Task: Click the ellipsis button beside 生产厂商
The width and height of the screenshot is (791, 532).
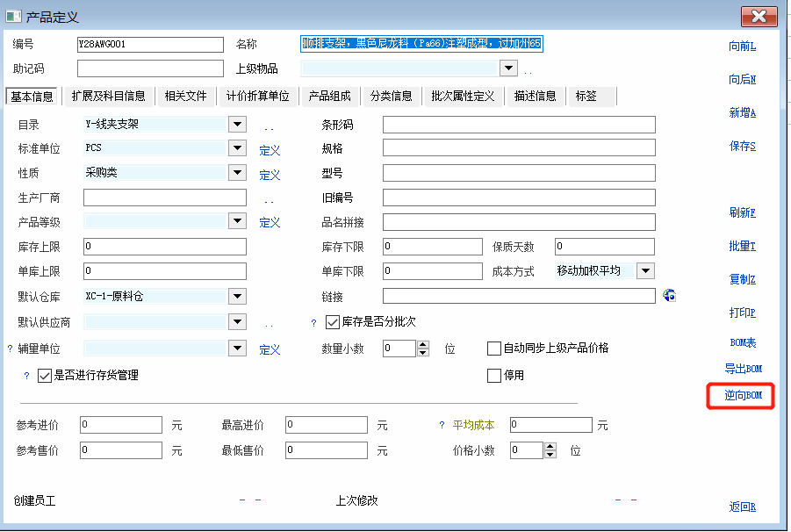Action: [x=269, y=199]
